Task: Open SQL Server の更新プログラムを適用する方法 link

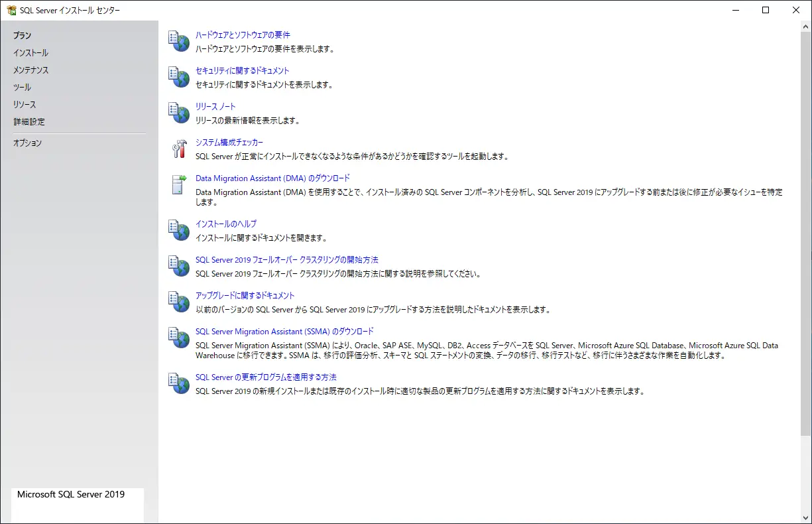Action: coord(266,377)
